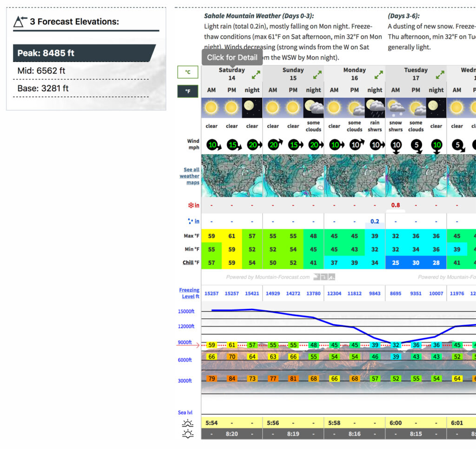
Task: Open Saturday weather map thumbnail
Action: tap(232, 175)
